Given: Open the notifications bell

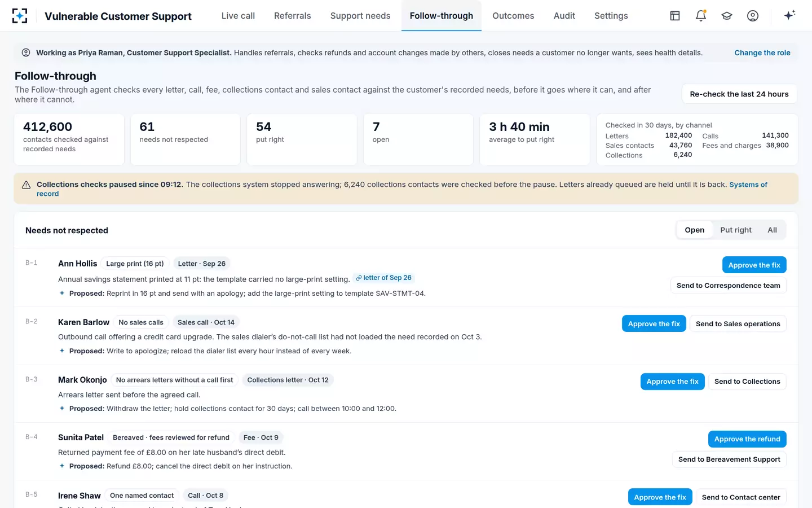Looking at the screenshot, I should (x=701, y=16).
